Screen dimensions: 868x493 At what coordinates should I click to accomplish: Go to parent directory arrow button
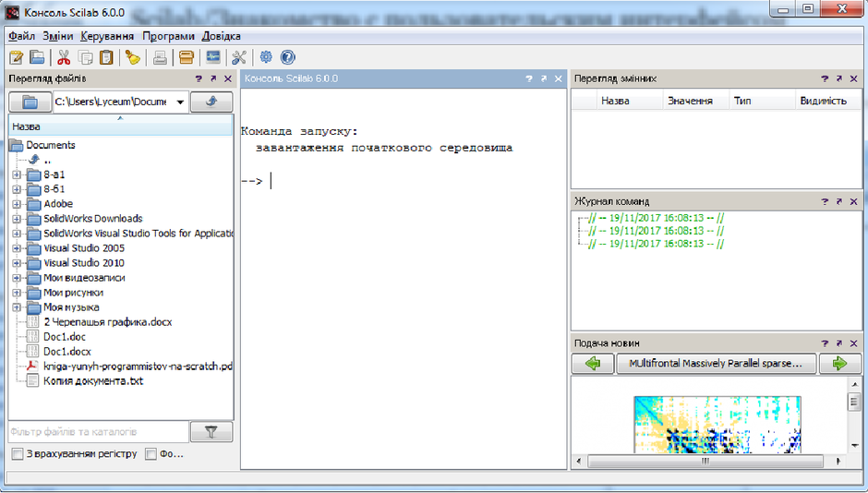(x=211, y=102)
